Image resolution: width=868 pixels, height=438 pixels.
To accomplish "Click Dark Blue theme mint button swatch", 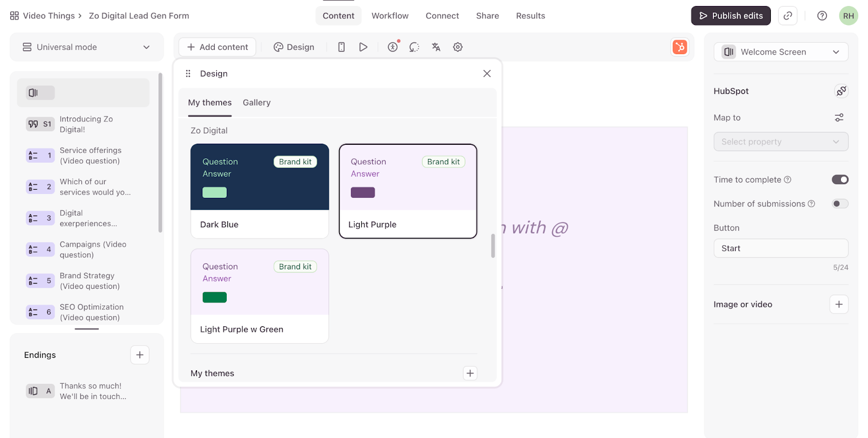I will pos(215,192).
